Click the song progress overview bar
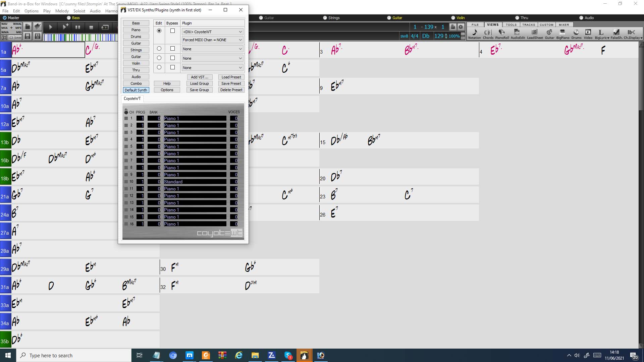The height and width of the screenshot is (362, 644). [x=80, y=37]
